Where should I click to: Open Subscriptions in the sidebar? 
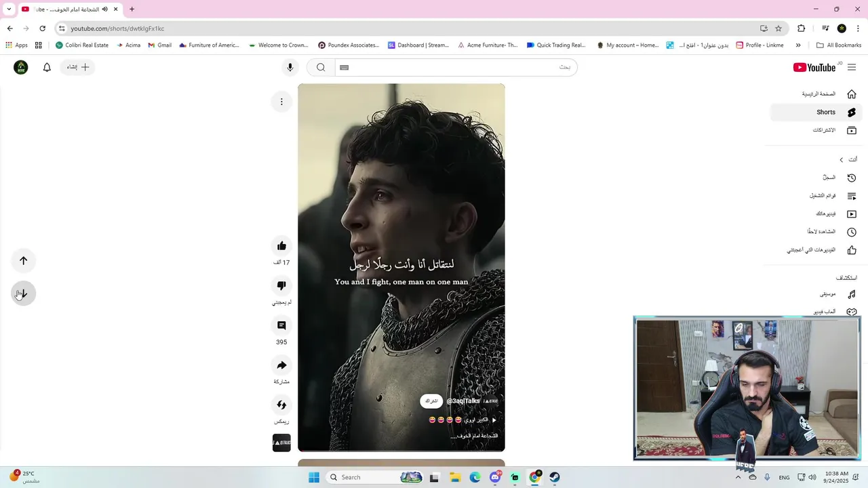[816, 130]
